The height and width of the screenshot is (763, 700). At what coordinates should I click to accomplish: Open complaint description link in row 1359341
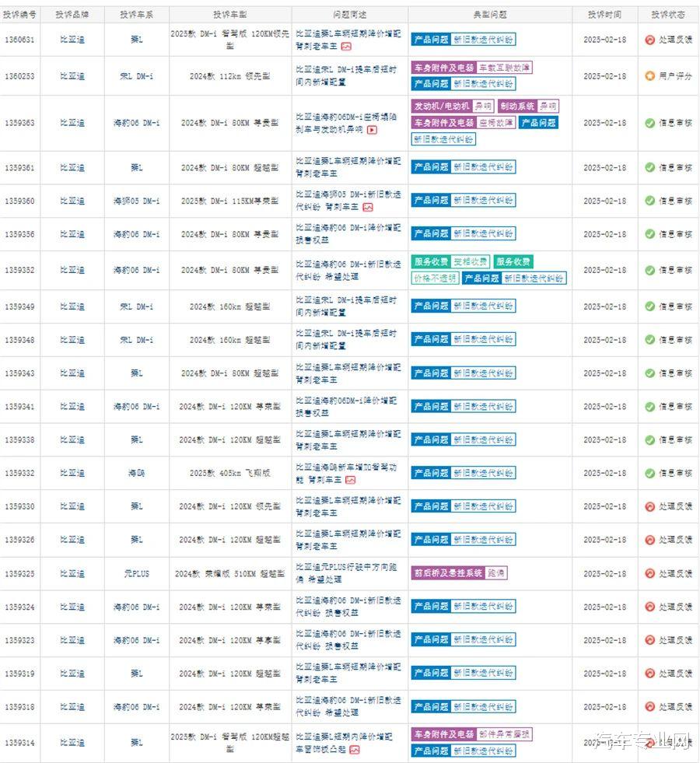346,406
